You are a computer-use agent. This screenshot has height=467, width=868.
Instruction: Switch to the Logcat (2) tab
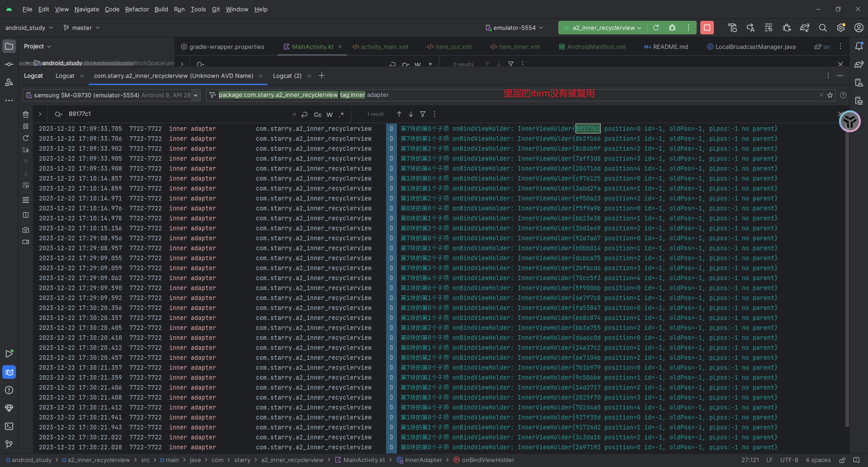pos(287,76)
